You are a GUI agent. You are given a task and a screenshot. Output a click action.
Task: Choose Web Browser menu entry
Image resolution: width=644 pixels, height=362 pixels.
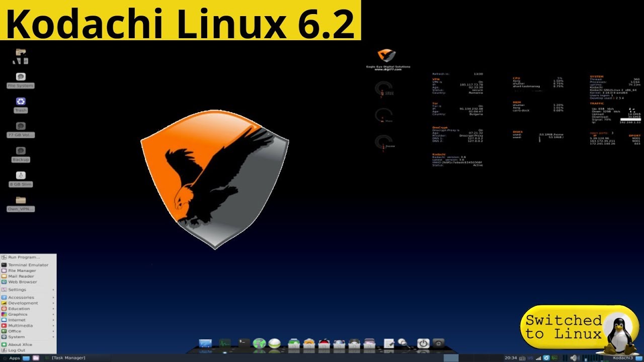[28, 282]
